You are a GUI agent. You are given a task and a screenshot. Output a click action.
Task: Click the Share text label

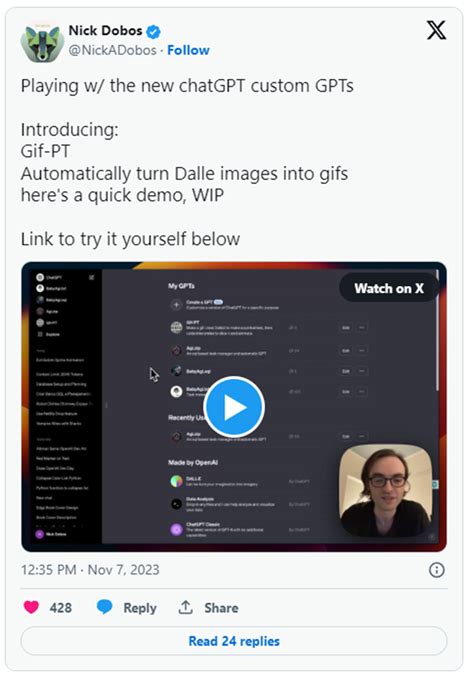tap(221, 608)
